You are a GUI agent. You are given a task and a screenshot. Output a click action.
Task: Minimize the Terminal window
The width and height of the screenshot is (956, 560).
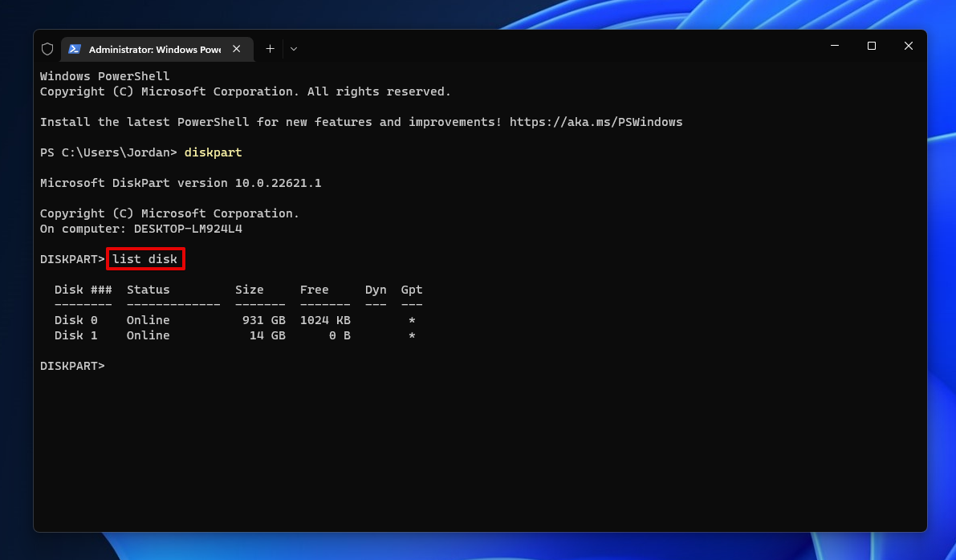[835, 46]
